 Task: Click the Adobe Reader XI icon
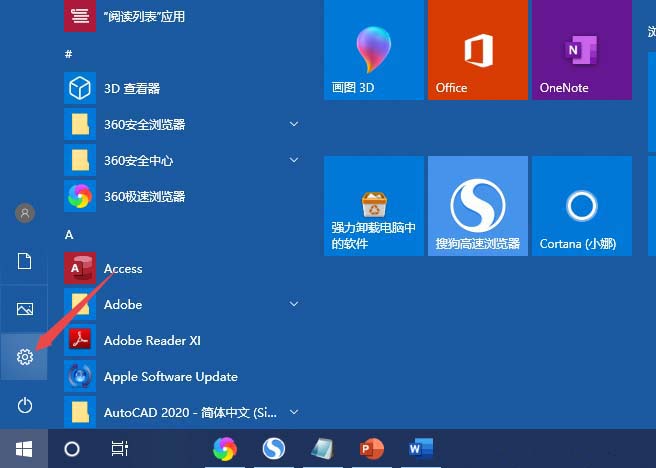(x=80, y=340)
